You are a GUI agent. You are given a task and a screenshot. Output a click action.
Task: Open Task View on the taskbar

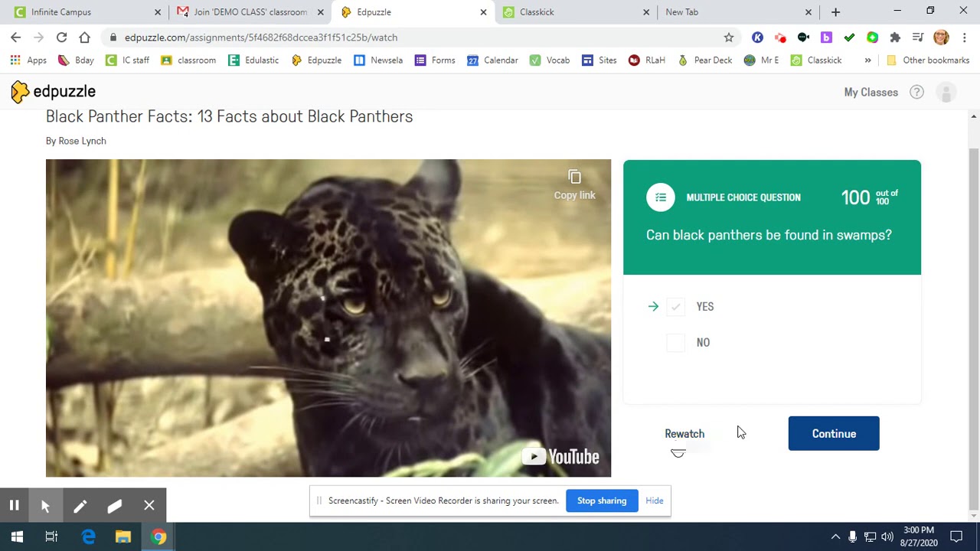tap(51, 536)
